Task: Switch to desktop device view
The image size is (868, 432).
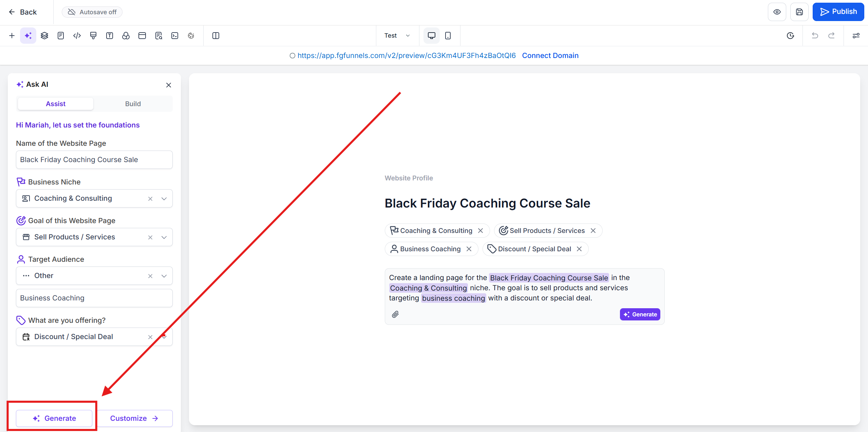Action: coord(431,36)
